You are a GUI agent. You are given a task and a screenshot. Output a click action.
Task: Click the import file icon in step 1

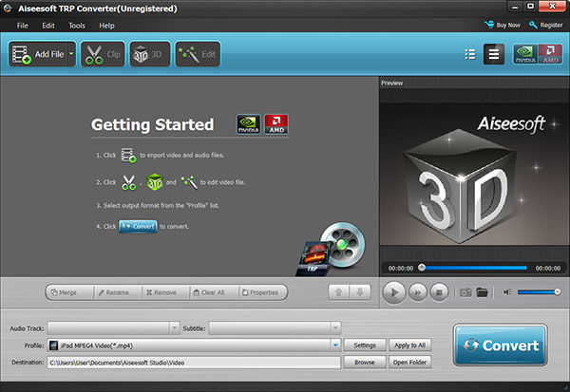(x=128, y=155)
